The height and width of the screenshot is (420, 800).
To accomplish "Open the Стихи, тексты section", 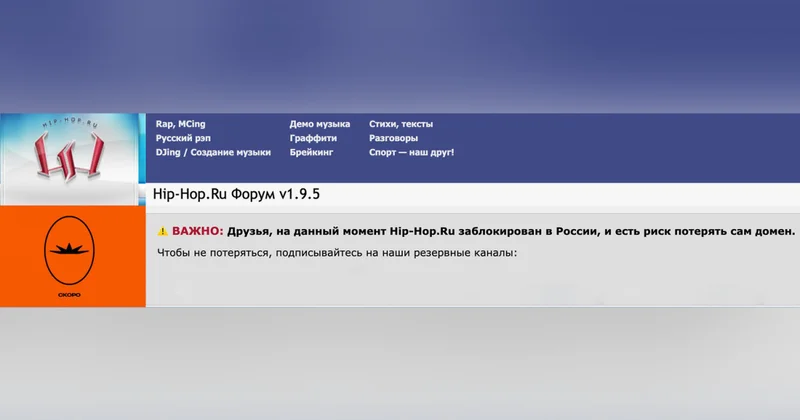I will pos(401,124).
